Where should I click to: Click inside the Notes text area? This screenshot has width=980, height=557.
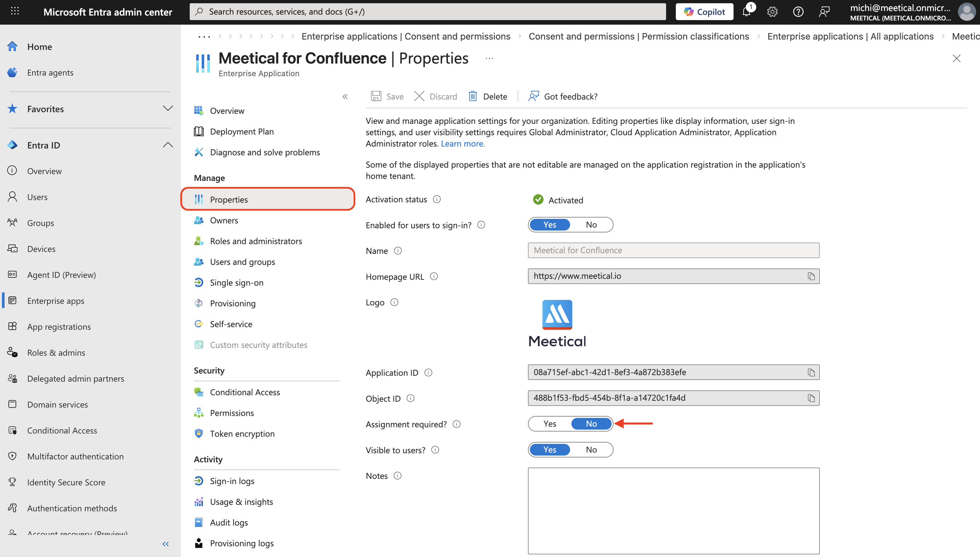[673, 510]
